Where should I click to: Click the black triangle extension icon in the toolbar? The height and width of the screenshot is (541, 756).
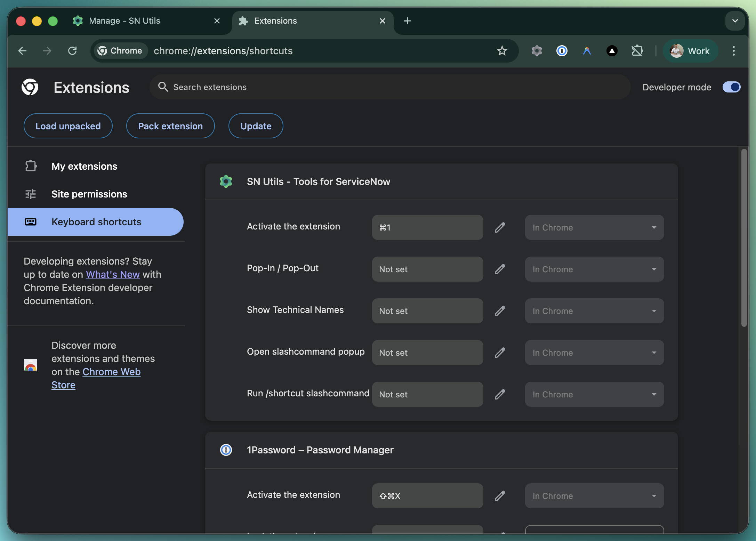click(x=612, y=51)
